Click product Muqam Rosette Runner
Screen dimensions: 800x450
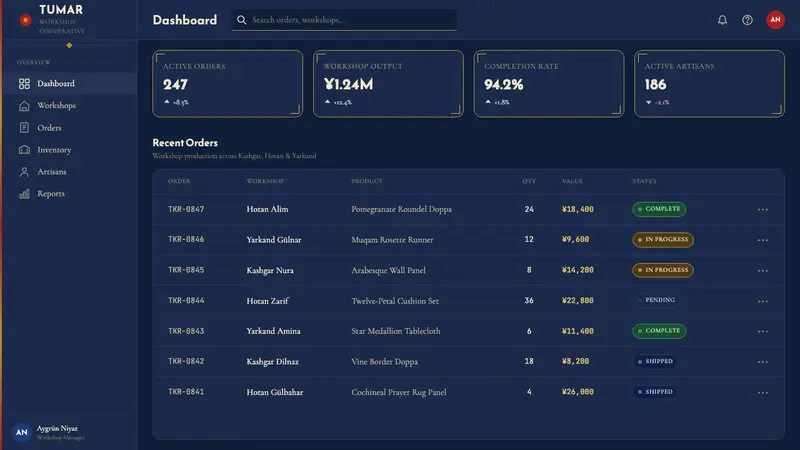(392, 240)
